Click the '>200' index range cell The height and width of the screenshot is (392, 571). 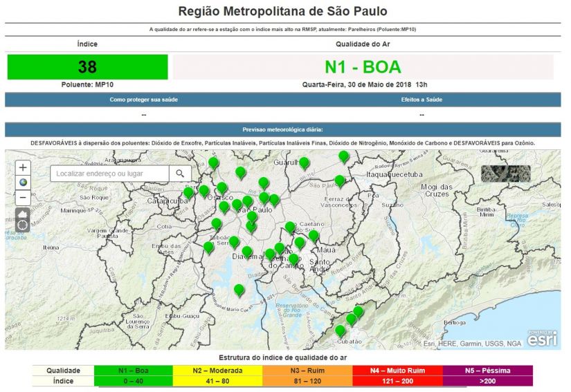click(x=488, y=381)
